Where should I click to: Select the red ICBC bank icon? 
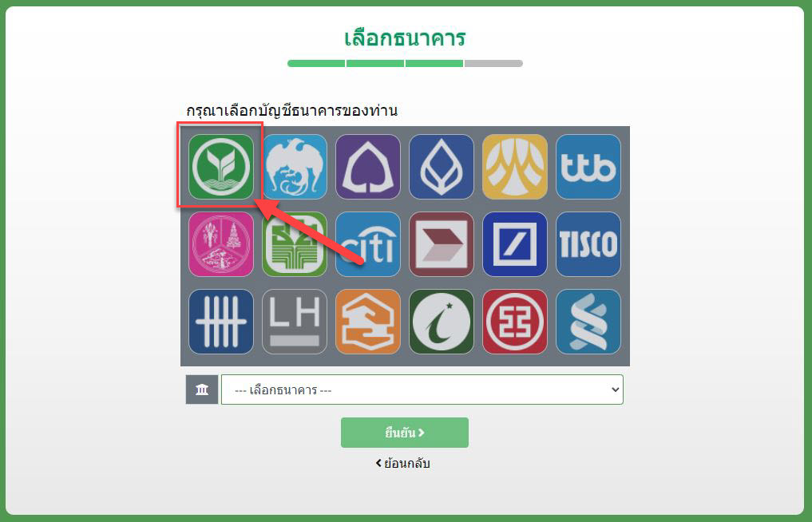(x=515, y=322)
